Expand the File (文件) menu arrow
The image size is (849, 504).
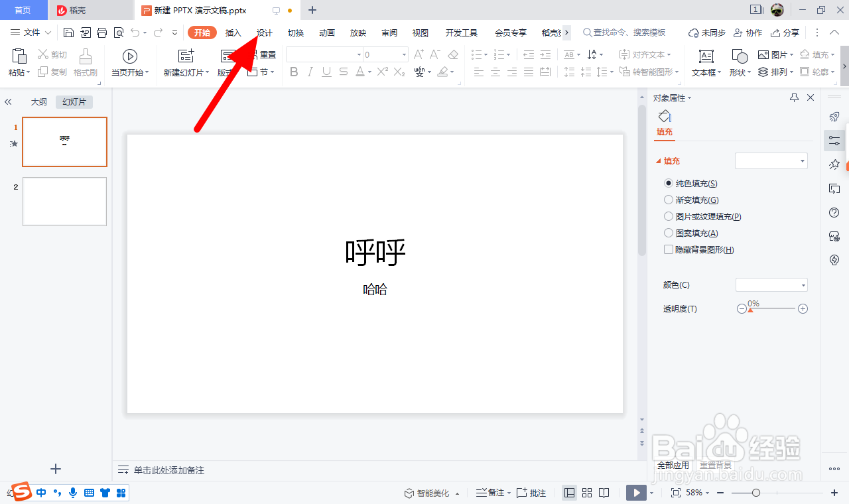pos(48,32)
